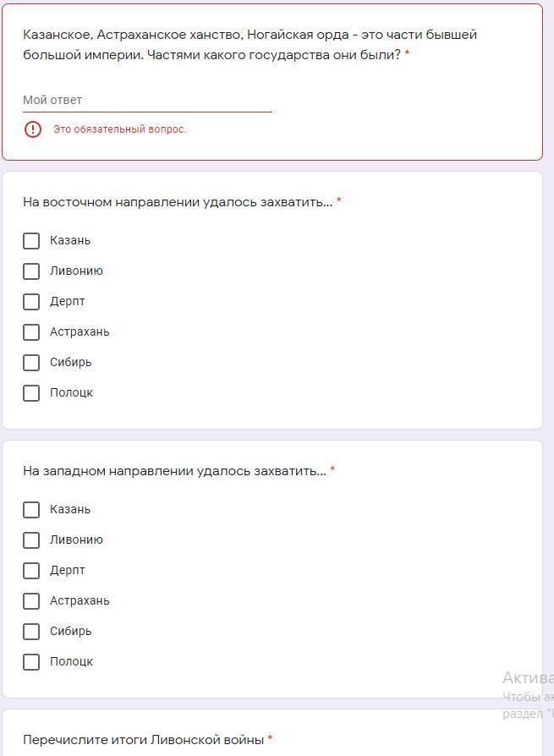Check 'Казань' in the western direction question

tap(31, 510)
